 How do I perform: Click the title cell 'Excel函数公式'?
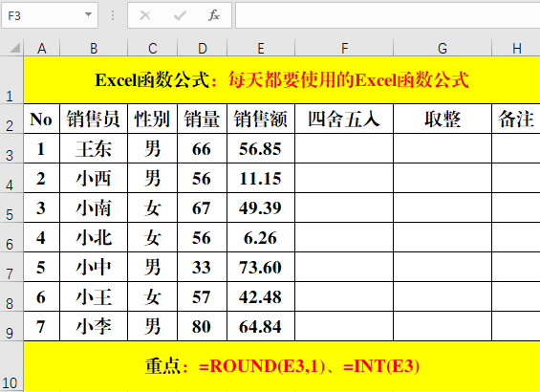click(282, 80)
